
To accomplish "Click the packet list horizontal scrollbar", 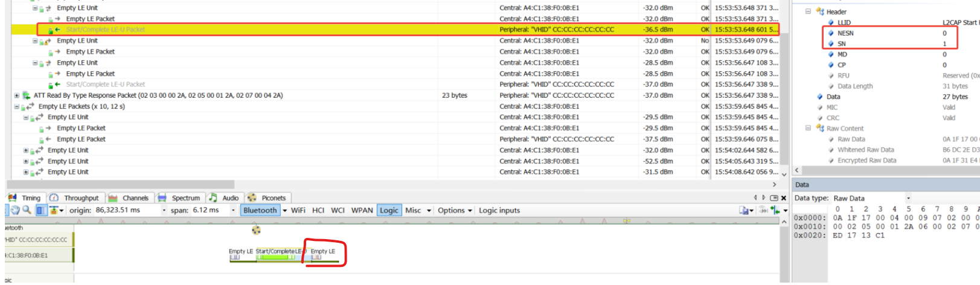I will [121, 184].
